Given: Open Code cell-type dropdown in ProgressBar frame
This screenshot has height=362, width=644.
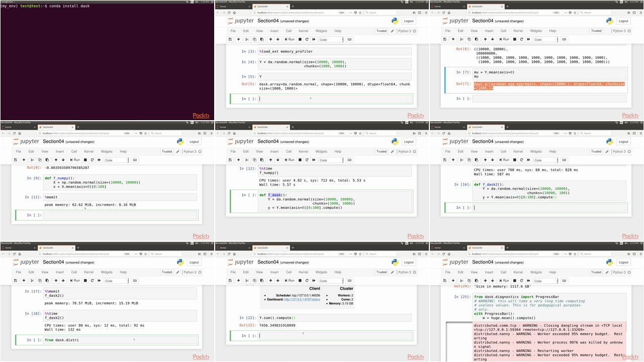Looking at the screenshot, I should (x=546, y=281).
